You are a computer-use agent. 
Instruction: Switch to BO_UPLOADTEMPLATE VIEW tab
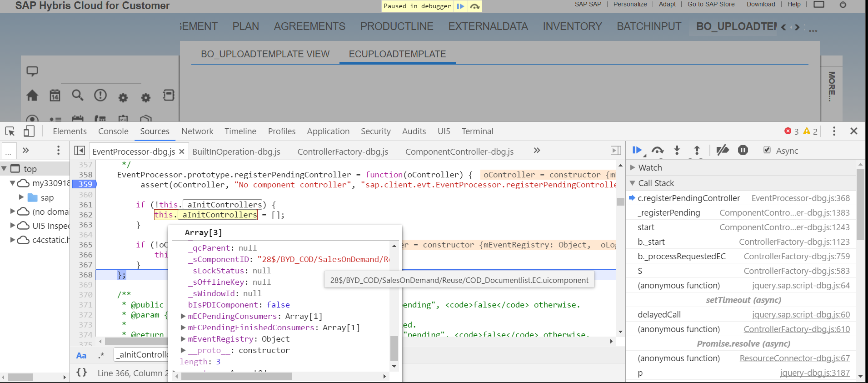pos(265,54)
